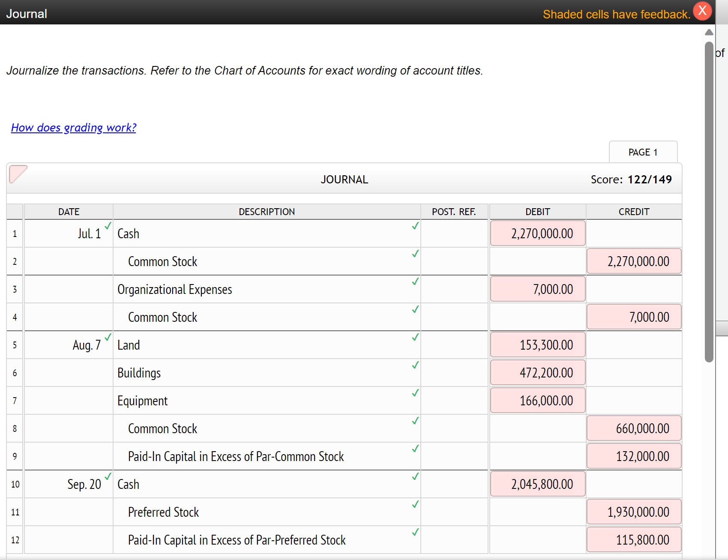Screen dimensions: 728x560
Task: Click the 'Equipment' description cell
Action: (267, 401)
